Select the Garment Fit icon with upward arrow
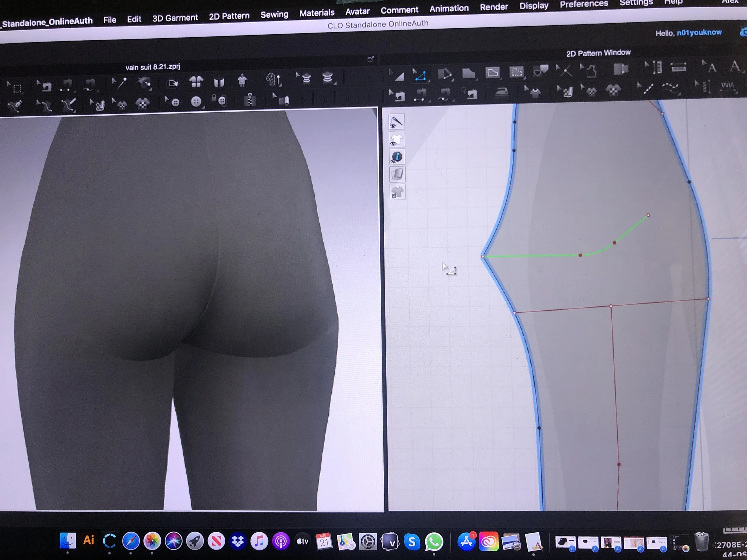The height and width of the screenshot is (560, 747). 273,80
